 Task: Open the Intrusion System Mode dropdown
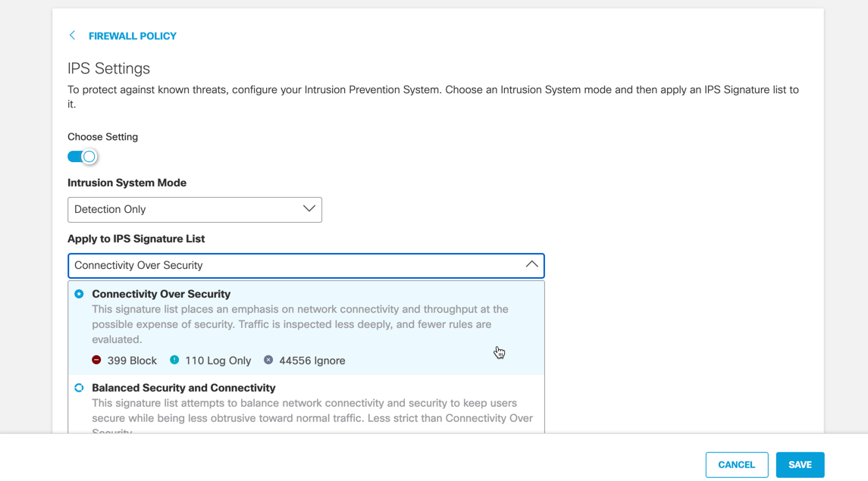pos(194,209)
